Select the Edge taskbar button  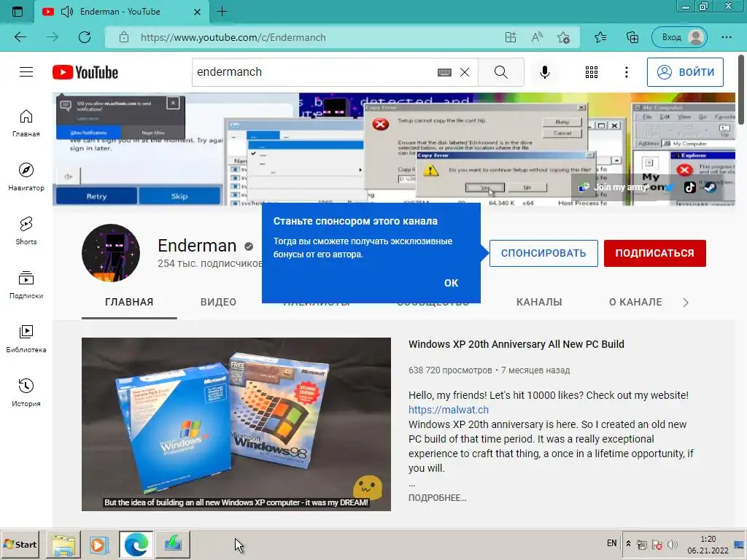(x=136, y=544)
